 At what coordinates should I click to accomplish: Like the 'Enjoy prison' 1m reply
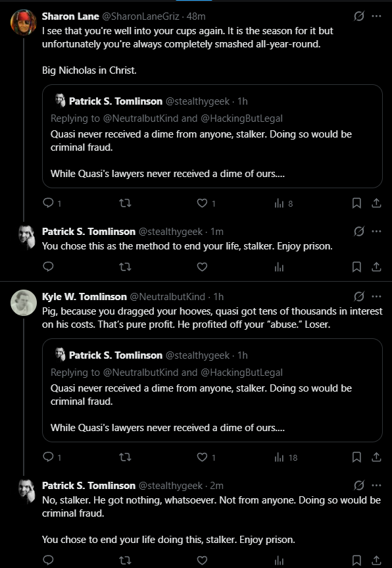pyautogui.click(x=202, y=267)
